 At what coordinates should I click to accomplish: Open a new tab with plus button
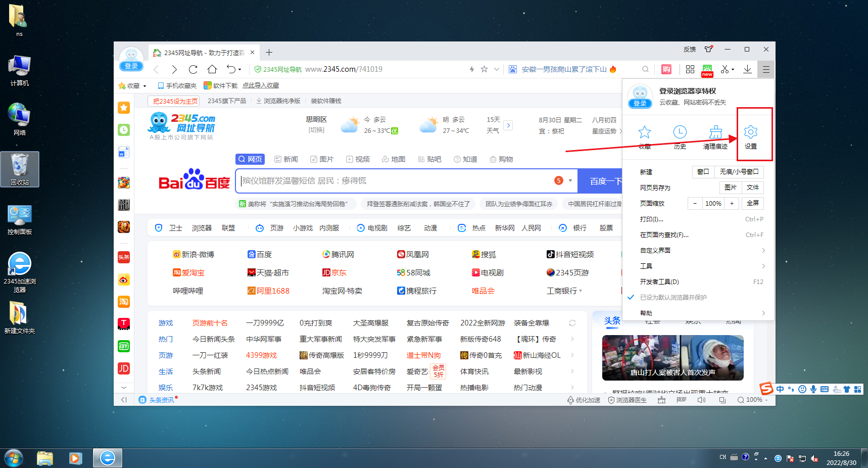click(269, 53)
